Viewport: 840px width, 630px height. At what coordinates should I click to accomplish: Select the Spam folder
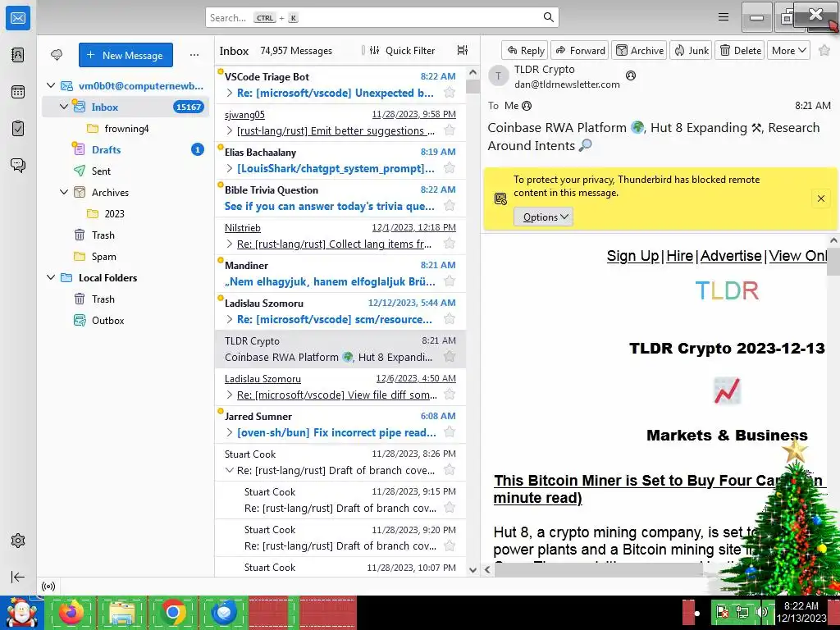tap(126, 256)
